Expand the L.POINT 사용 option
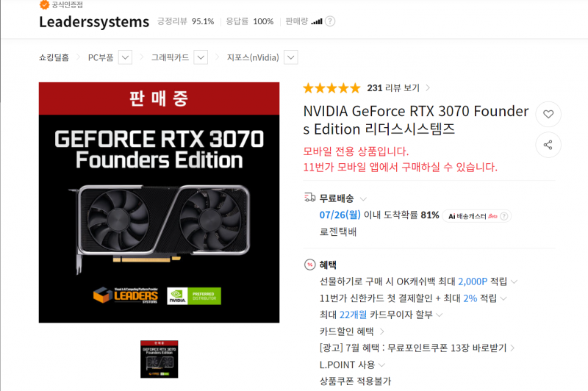The width and height of the screenshot is (588, 391). coord(381,365)
